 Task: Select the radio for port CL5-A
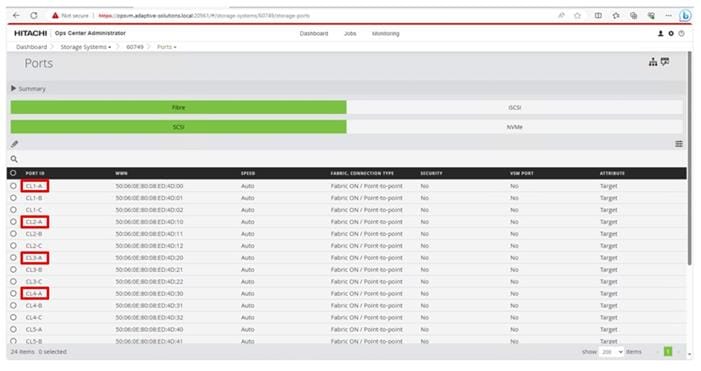(13, 329)
